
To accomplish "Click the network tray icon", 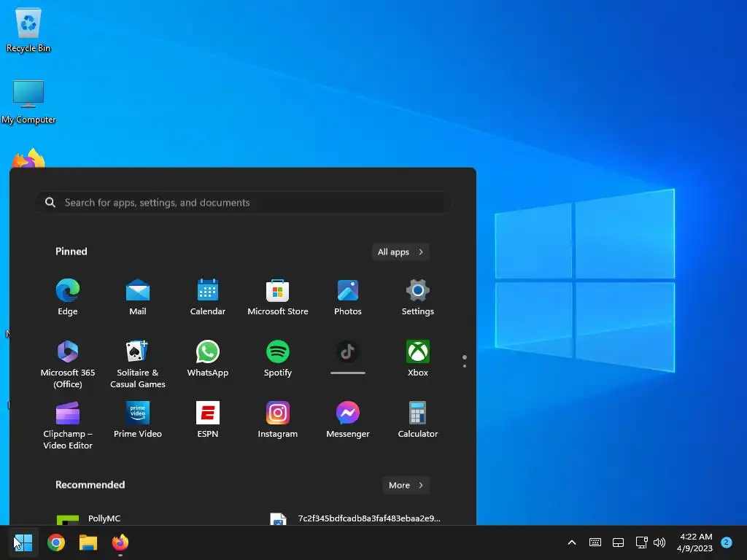I will [x=641, y=542].
